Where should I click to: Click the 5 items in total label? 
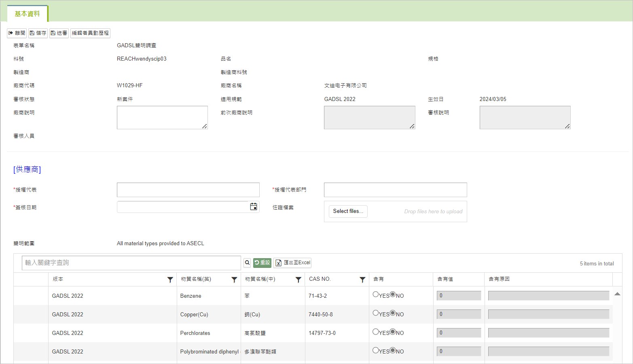tap(597, 263)
